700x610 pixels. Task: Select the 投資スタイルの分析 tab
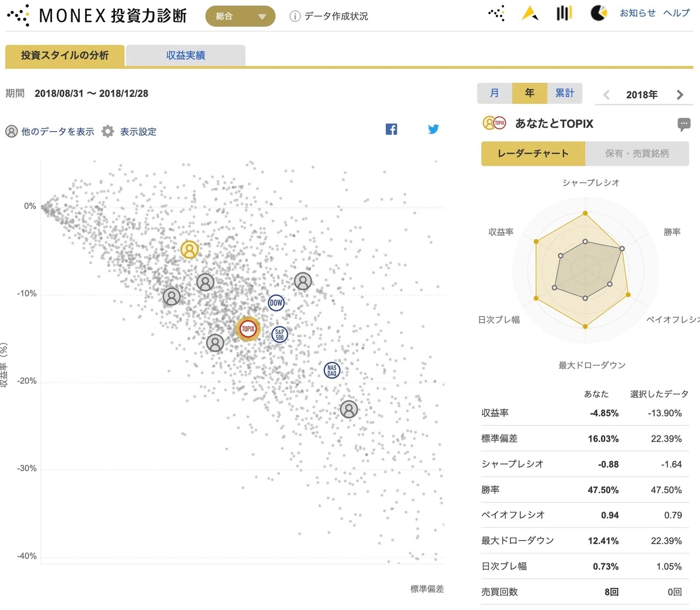pos(65,55)
